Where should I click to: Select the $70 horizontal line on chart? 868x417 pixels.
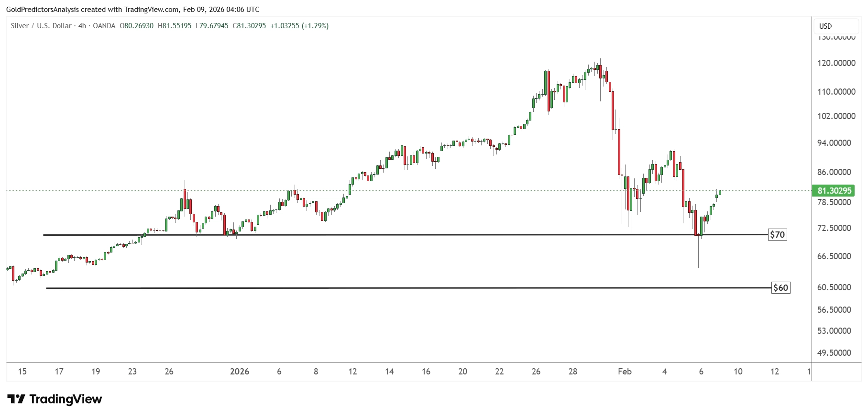coord(405,235)
